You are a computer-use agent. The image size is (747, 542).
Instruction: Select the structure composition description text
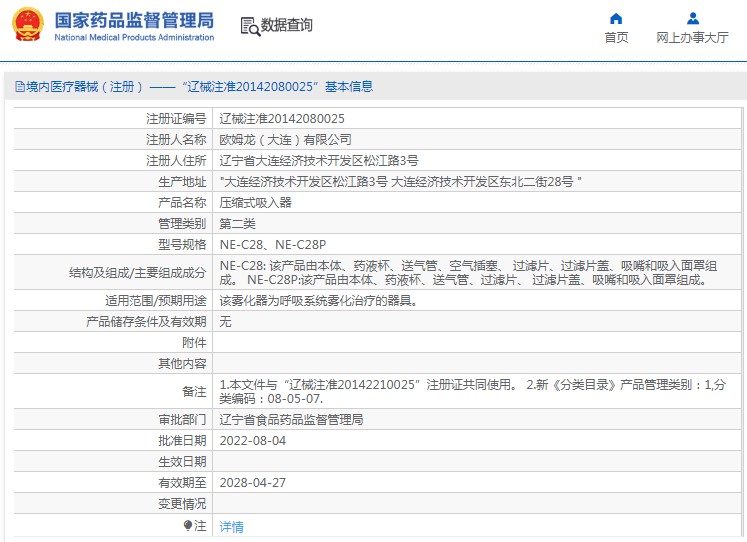[468, 272]
